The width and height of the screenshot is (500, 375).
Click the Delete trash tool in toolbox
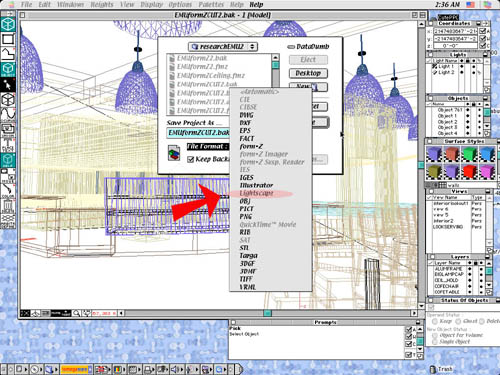[x=8, y=207]
